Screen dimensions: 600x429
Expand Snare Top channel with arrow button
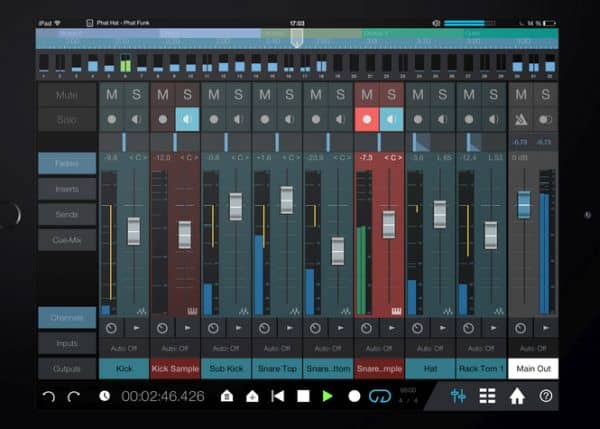tap(290, 328)
